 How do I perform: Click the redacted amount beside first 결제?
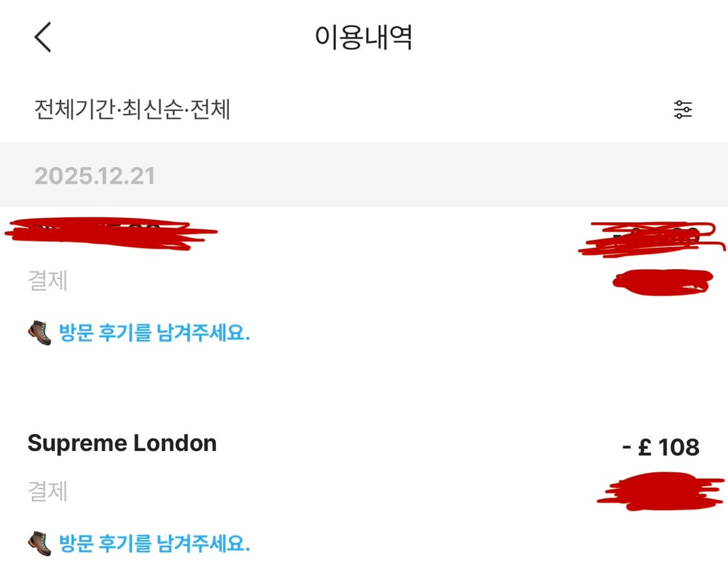[x=662, y=283]
